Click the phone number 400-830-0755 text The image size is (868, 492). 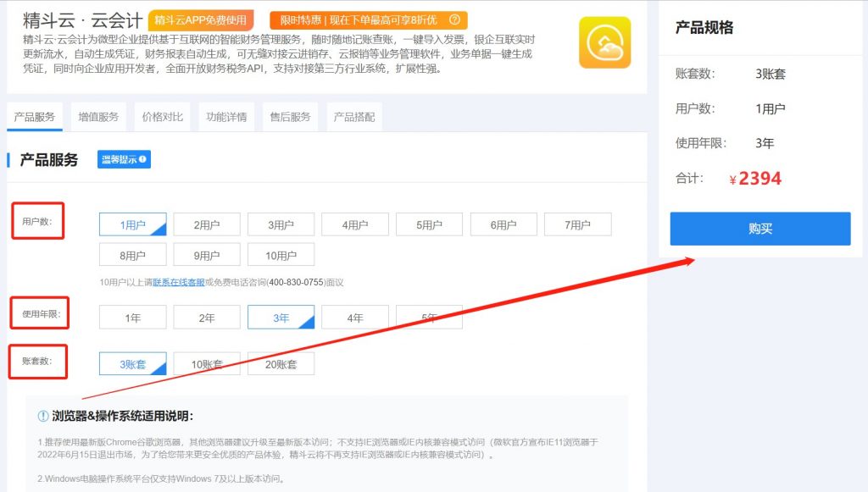click(296, 282)
